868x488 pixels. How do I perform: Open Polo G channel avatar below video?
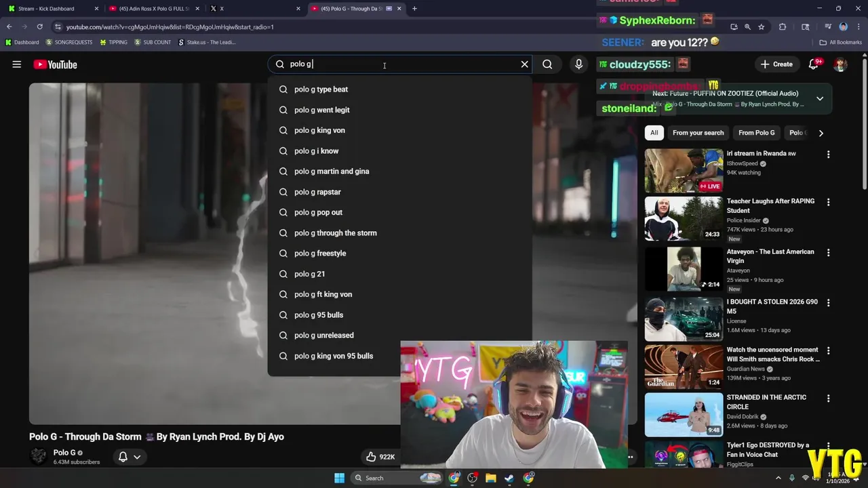coord(39,456)
